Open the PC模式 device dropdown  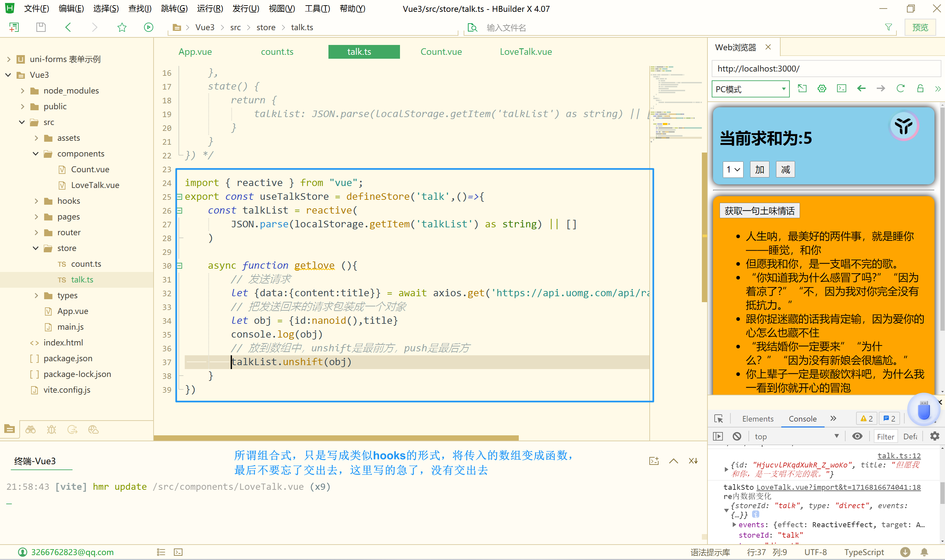pos(750,89)
